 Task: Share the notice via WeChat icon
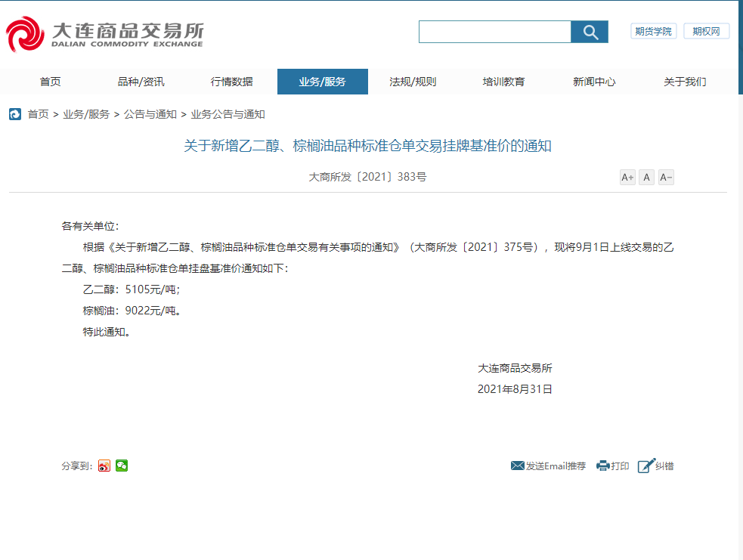[122, 466]
